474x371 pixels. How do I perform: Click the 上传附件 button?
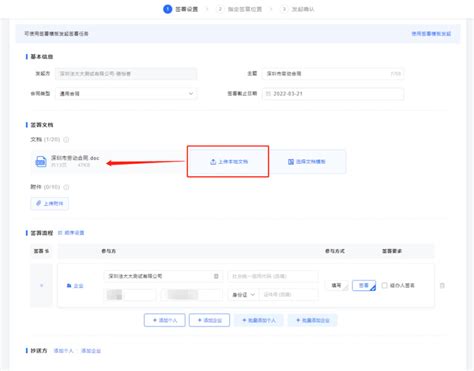click(x=50, y=203)
